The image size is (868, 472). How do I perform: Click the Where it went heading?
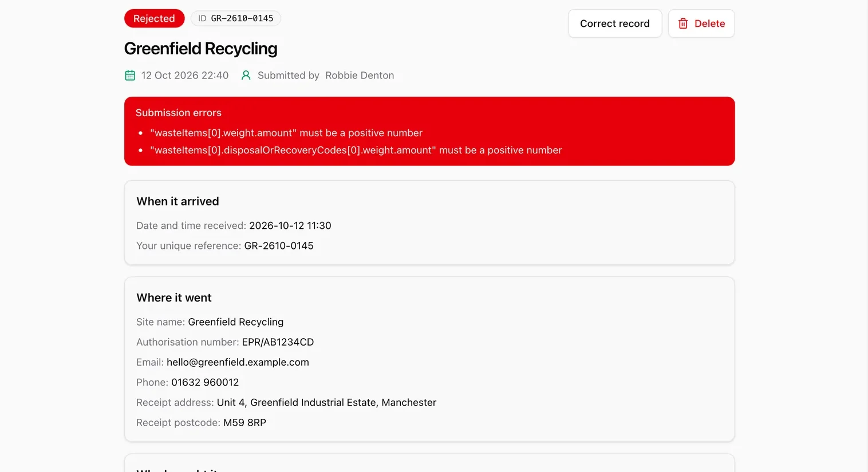pyautogui.click(x=174, y=298)
